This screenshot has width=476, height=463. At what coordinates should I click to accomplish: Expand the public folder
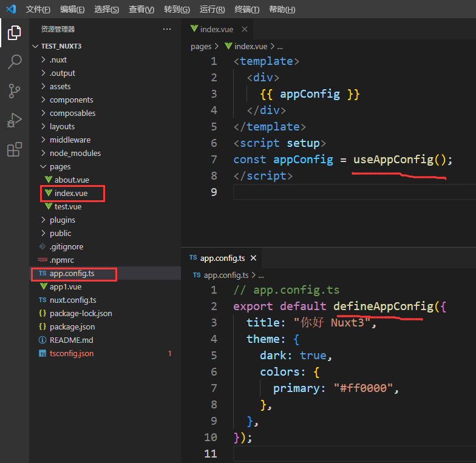click(44, 233)
